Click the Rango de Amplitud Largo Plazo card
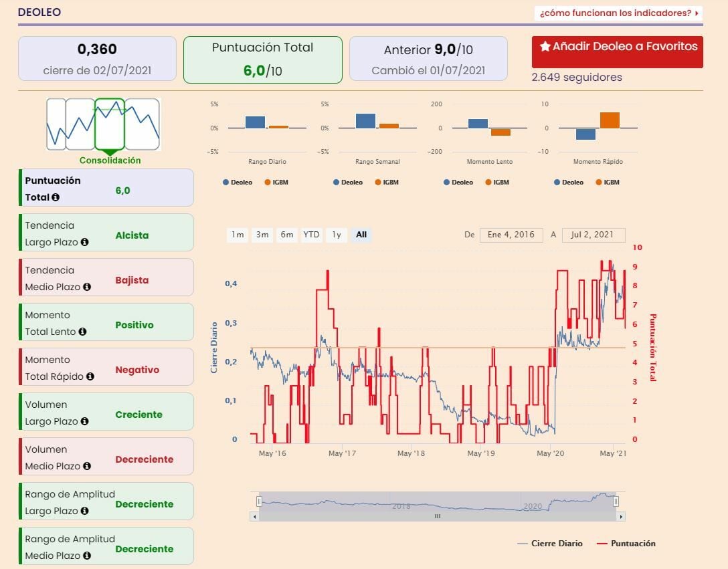This screenshot has width=728, height=569. click(106, 501)
